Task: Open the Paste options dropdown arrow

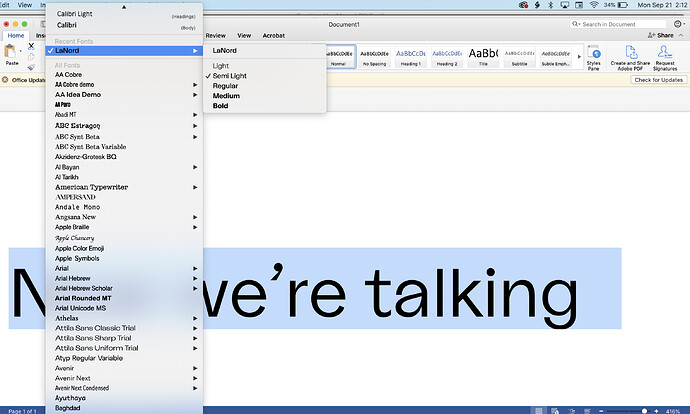Action: [21, 51]
